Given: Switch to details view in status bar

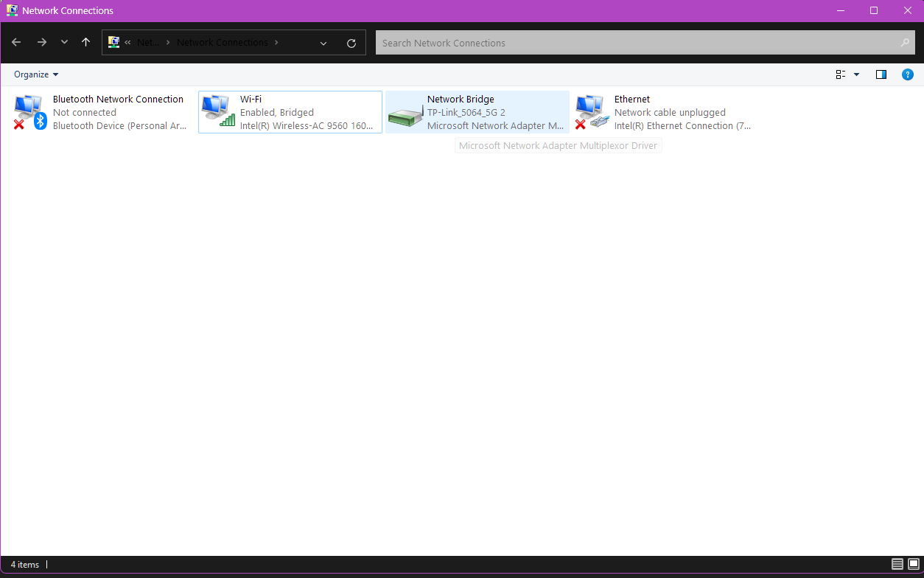Looking at the screenshot, I should pos(897,565).
